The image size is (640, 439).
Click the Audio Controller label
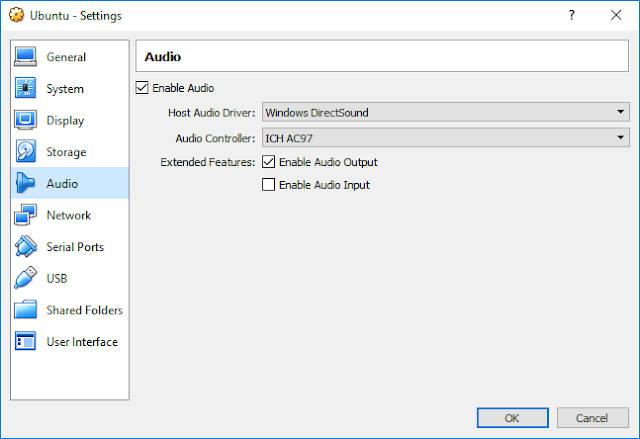(x=215, y=138)
